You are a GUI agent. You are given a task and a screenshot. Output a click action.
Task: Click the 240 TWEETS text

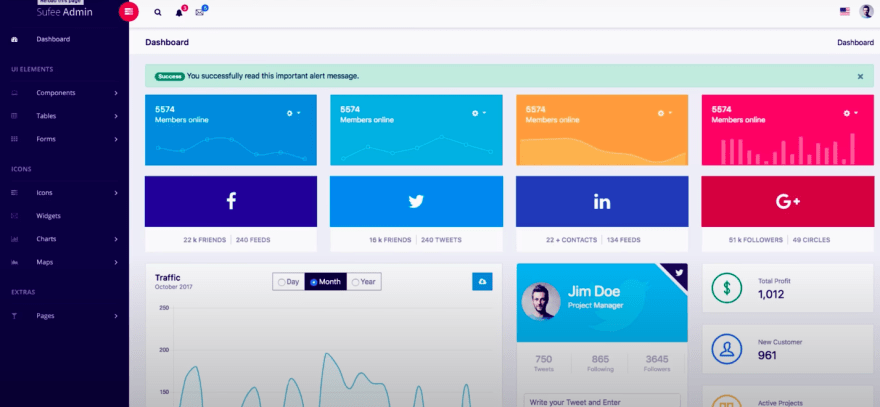pos(442,240)
